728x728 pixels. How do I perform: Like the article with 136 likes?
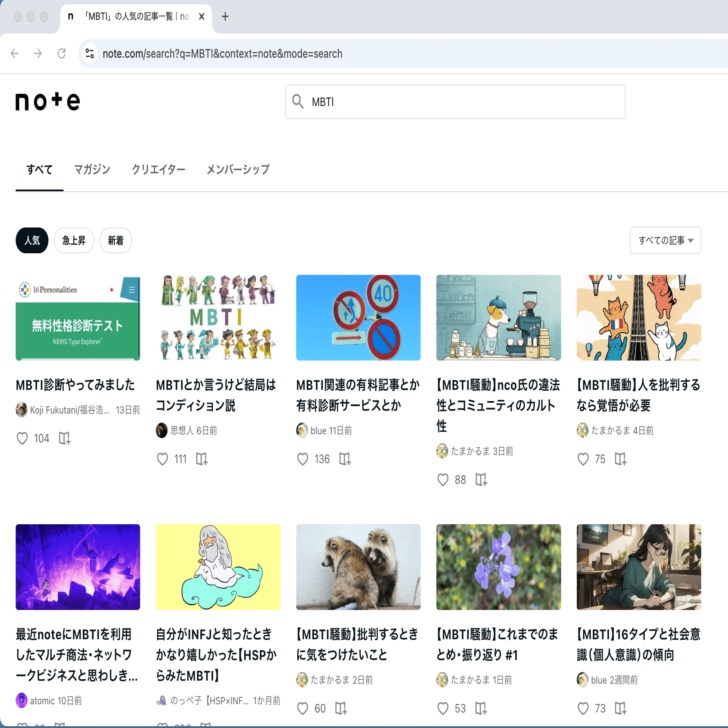tap(303, 459)
